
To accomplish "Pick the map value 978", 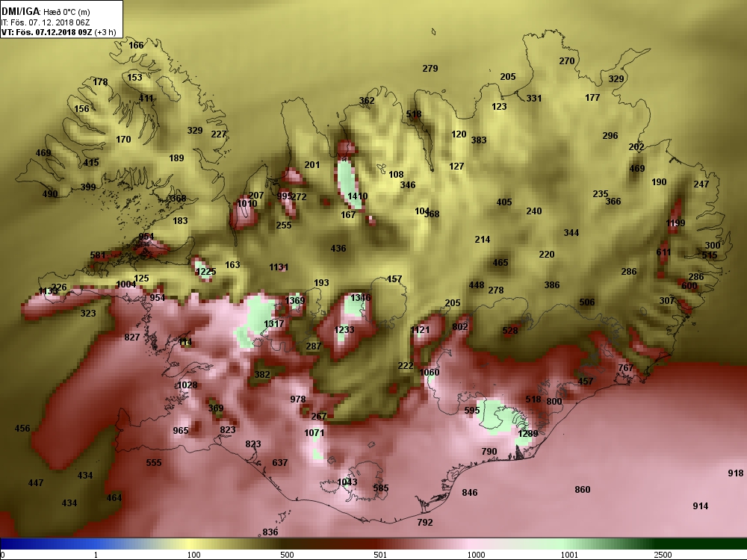I will click(298, 399).
